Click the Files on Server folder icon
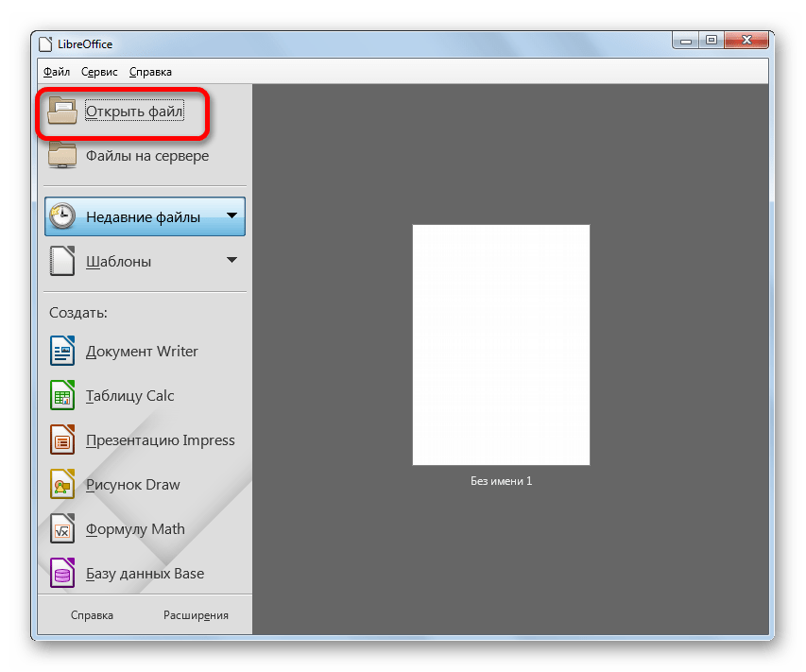 click(62, 156)
